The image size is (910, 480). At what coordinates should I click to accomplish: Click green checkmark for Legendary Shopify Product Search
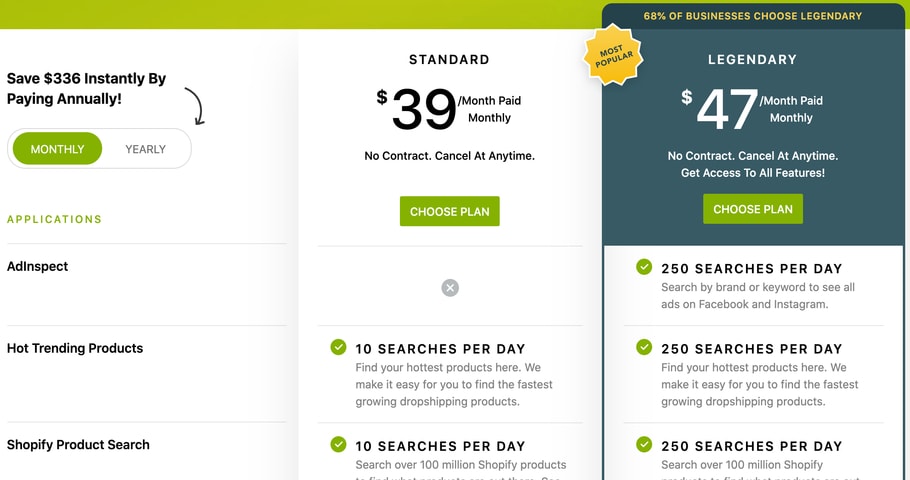click(x=644, y=445)
